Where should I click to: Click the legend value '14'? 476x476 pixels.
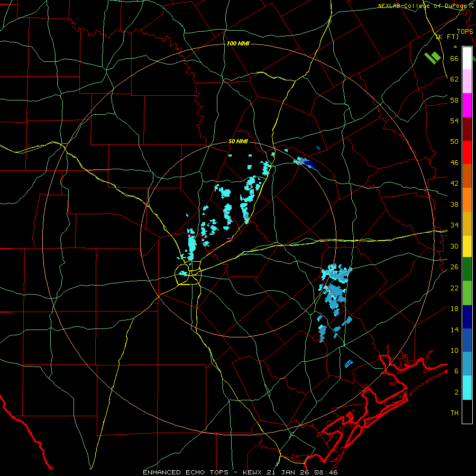click(454, 329)
